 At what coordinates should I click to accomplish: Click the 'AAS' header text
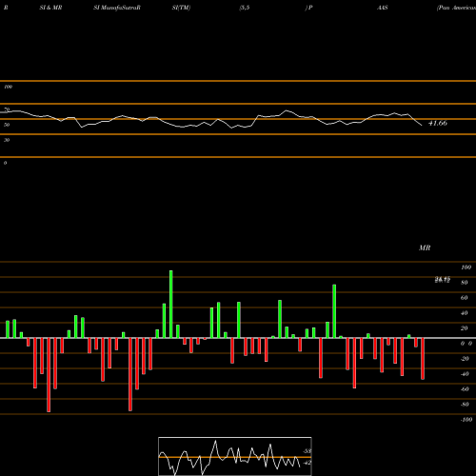383,8
